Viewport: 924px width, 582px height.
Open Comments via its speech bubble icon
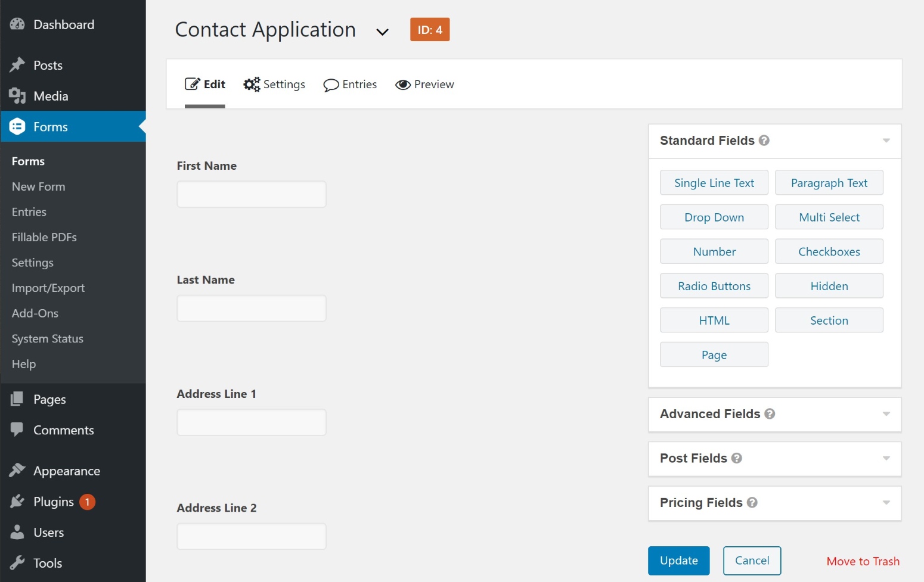click(17, 430)
